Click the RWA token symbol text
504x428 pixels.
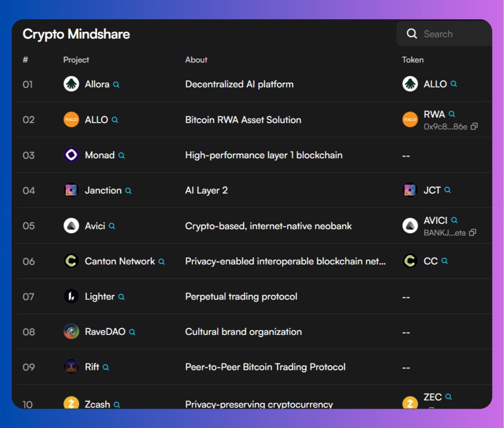pyautogui.click(x=434, y=114)
